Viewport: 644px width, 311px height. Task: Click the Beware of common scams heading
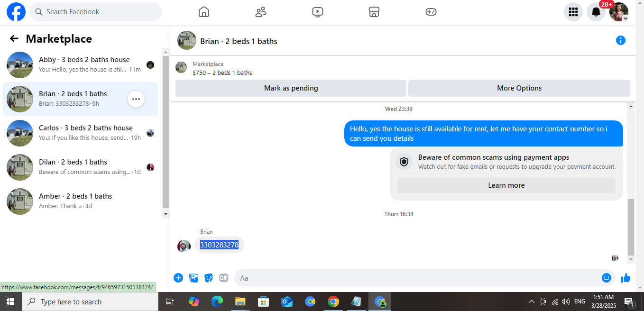click(x=494, y=157)
